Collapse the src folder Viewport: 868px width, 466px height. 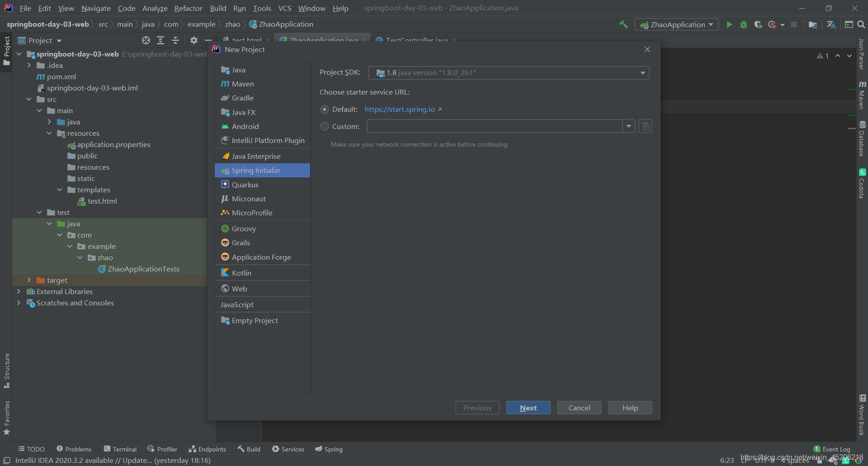[29, 100]
